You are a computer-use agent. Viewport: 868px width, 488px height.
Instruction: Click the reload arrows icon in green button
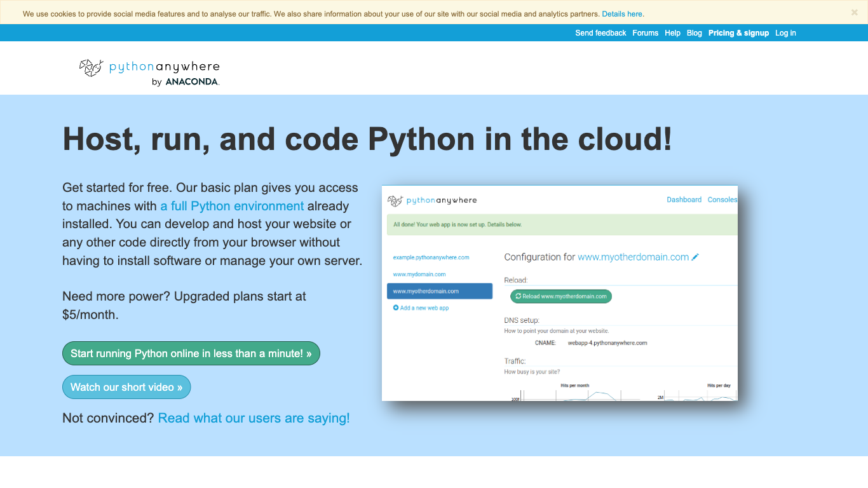tap(518, 296)
